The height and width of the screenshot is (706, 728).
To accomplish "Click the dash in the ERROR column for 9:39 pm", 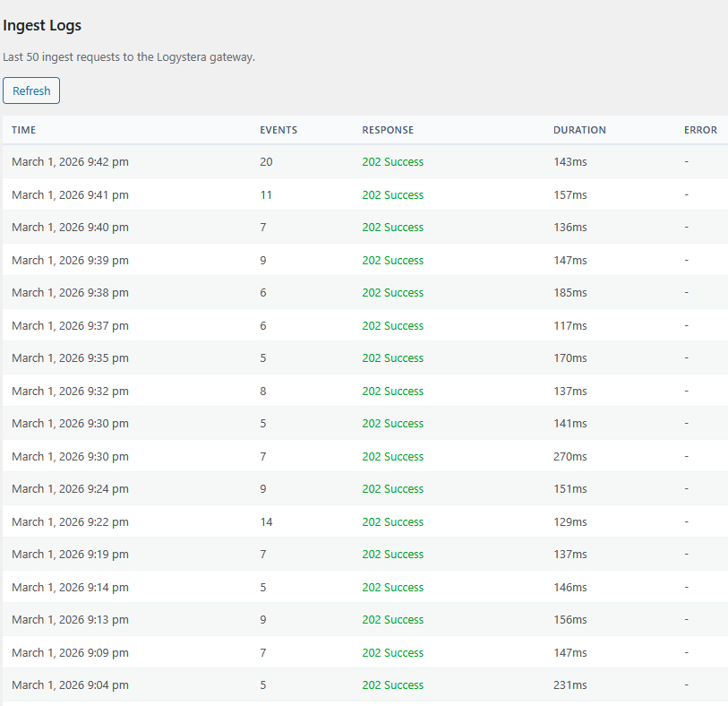I will [686, 260].
